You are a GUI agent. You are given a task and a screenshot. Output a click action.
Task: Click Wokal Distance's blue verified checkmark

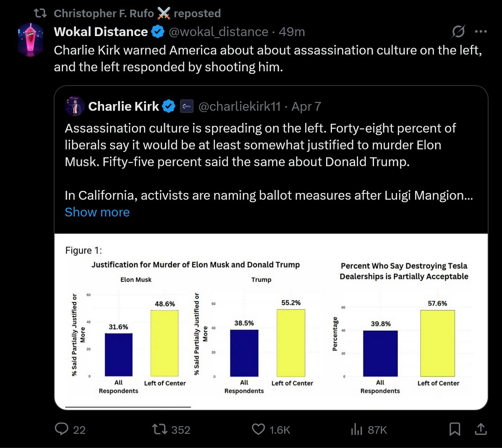point(158,32)
